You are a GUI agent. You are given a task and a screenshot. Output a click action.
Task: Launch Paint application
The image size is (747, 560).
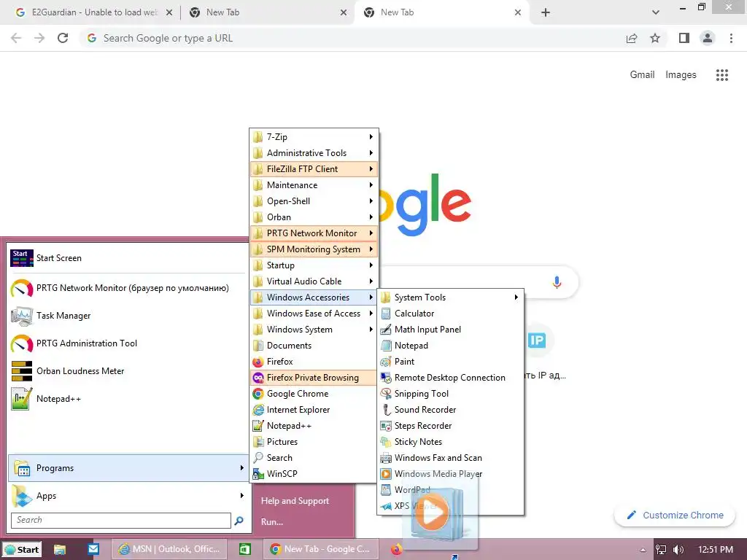point(450,362)
